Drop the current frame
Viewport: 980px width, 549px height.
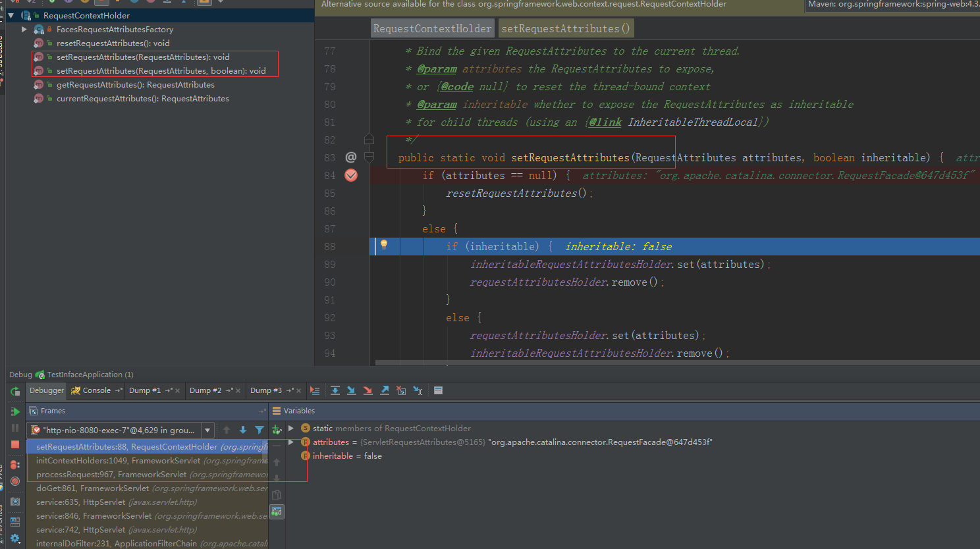point(401,390)
